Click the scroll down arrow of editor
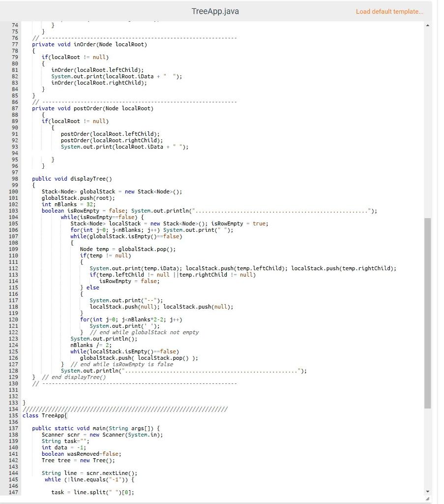The image size is (444, 504). tap(427, 492)
